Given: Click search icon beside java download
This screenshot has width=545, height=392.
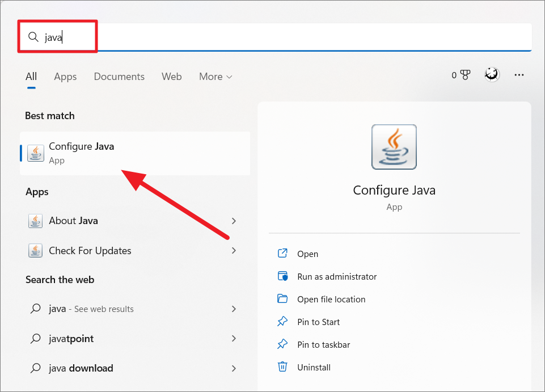Looking at the screenshot, I should (36, 368).
